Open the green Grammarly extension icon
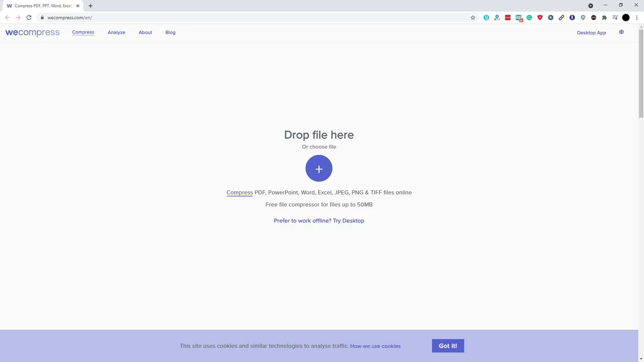Image resolution: width=644 pixels, height=362 pixels. click(x=529, y=17)
